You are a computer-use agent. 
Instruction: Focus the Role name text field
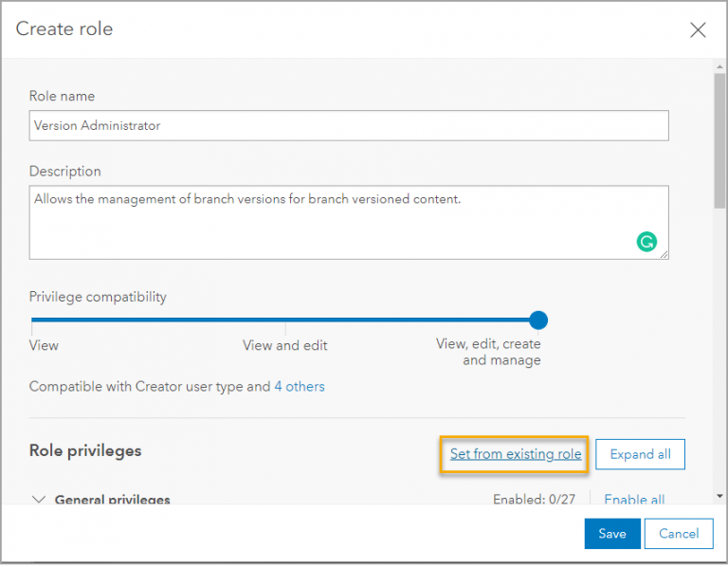[x=349, y=125]
